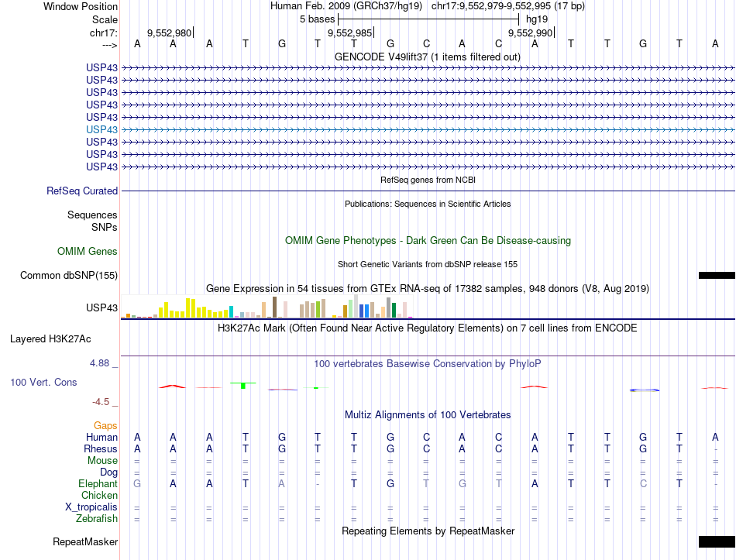
Task: Open the GENCODE V49lift37 track title
Action: (427, 57)
